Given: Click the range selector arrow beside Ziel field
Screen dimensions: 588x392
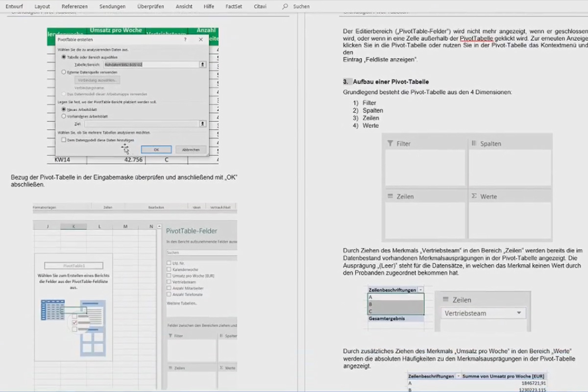Looking at the screenshot, I should pyautogui.click(x=202, y=124).
